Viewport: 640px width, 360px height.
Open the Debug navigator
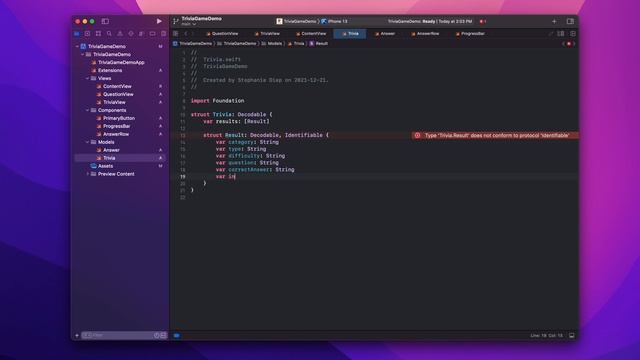coord(142,34)
